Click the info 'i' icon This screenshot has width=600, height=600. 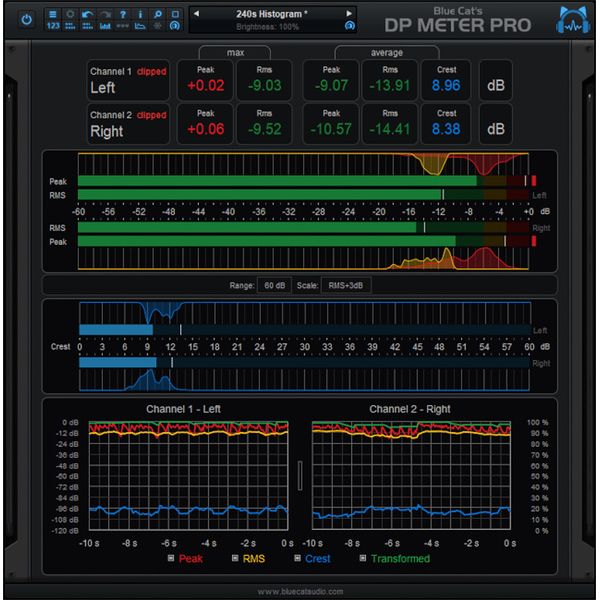(140, 14)
